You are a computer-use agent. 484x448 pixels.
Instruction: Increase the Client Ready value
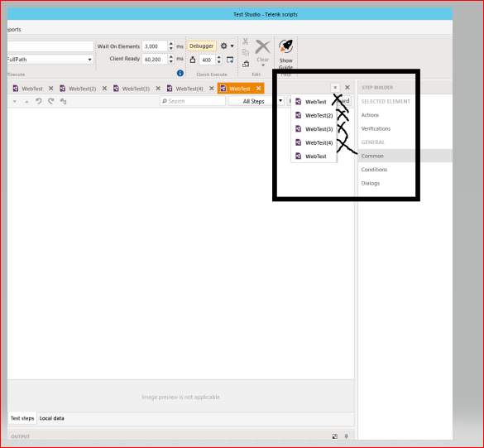pyautogui.click(x=171, y=56)
